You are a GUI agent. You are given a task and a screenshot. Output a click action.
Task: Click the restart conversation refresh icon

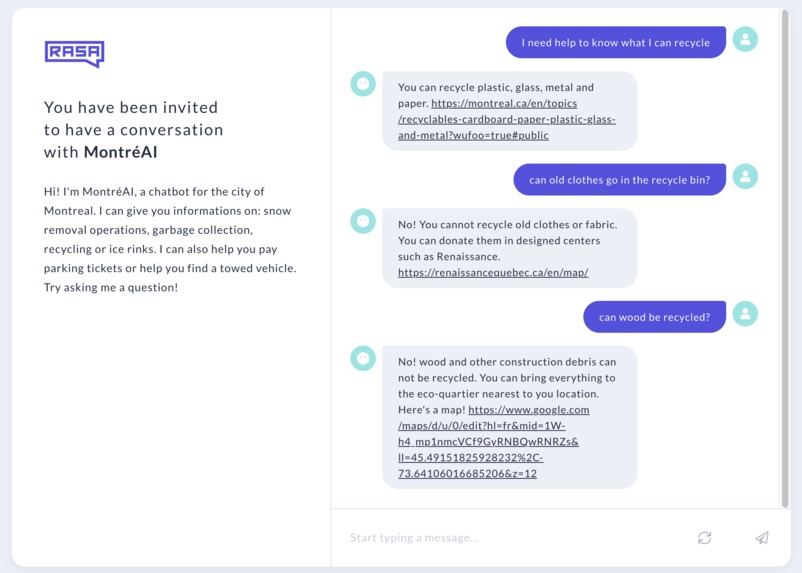704,538
